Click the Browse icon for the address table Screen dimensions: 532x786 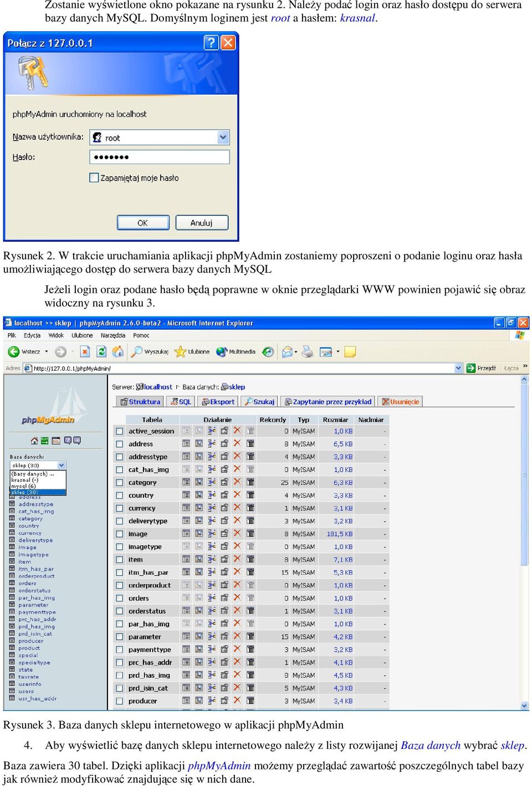(186, 443)
